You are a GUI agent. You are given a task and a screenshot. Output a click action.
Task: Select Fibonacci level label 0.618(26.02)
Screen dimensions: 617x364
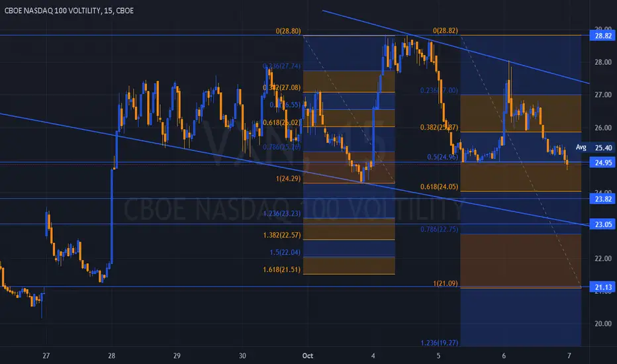(x=282, y=122)
